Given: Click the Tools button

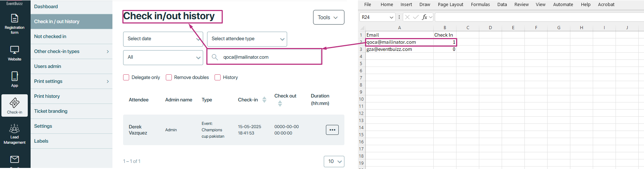Looking at the screenshot, I should tap(328, 17).
